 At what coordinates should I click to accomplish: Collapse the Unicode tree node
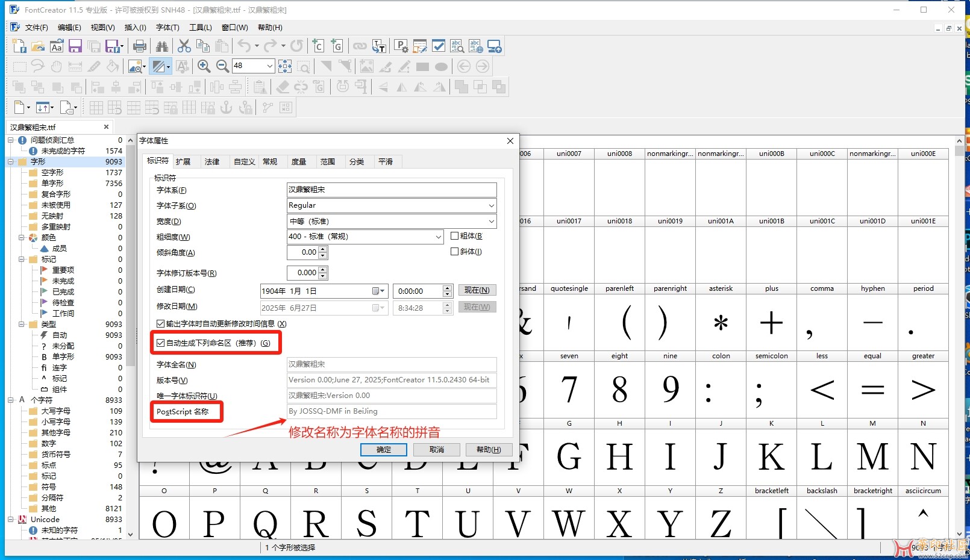coord(11,519)
